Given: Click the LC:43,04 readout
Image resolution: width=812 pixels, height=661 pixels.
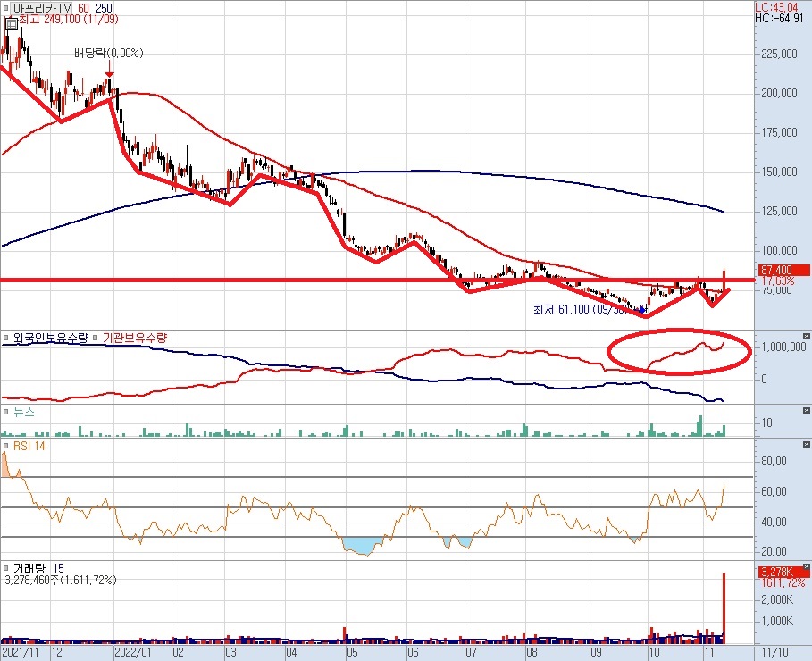Looking at the screenshot, I should pos(776,7).
